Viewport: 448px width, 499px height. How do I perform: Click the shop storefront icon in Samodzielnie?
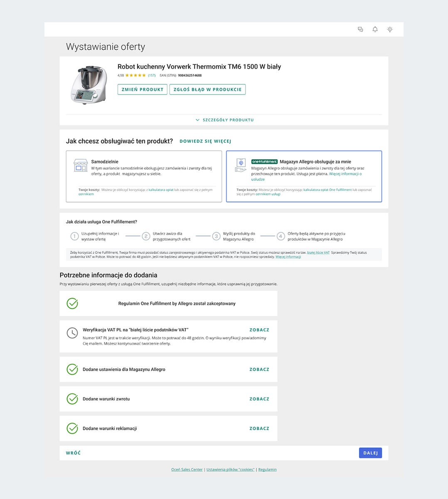pos(81,165)
